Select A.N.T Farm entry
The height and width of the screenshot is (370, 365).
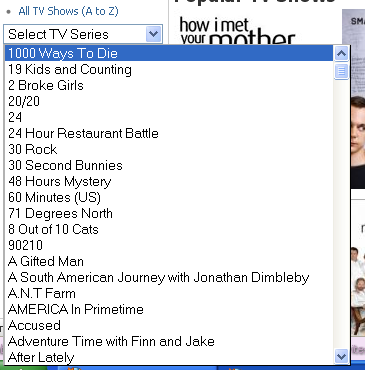coord(169,293)
